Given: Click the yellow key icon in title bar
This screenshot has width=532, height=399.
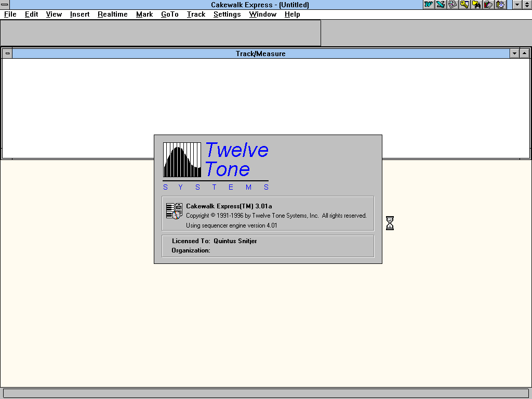Looking at the screenshot, I should coord(464,4).
